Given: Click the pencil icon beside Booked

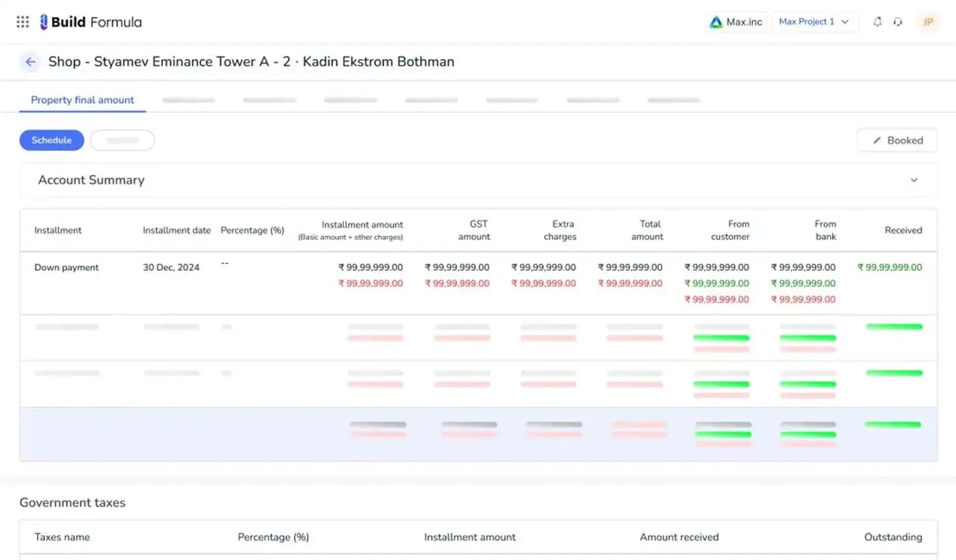Looking at the screenshot, I should coord(877,141).
